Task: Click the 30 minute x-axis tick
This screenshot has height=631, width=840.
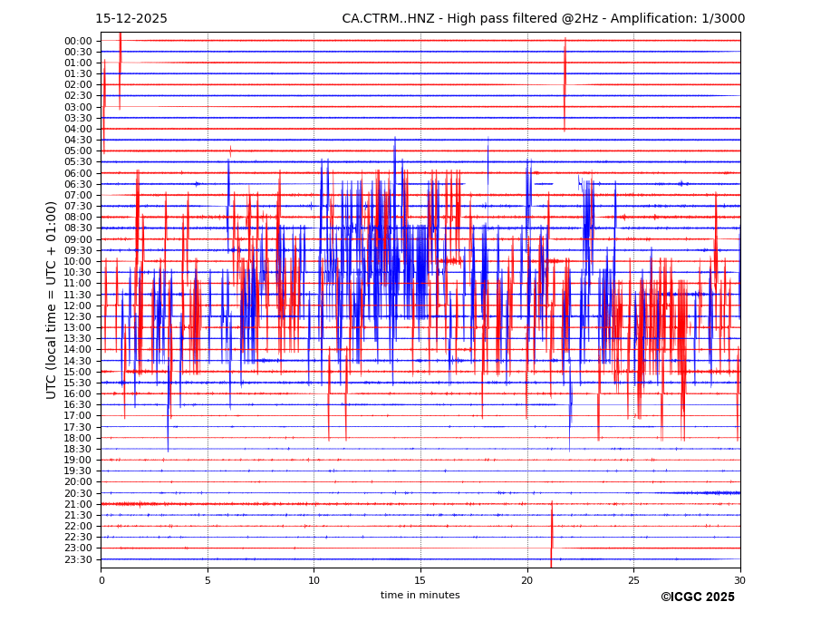Action: click(739, 580)
